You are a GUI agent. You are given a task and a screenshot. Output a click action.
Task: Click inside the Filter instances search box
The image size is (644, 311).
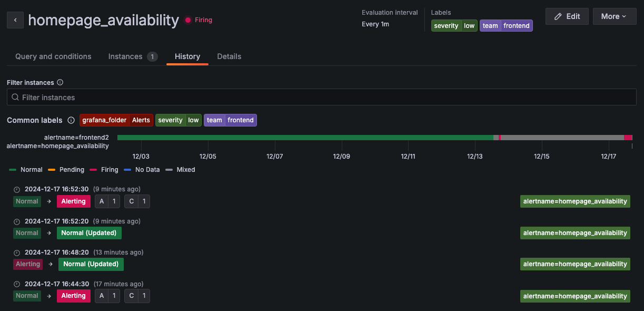click(x=211, y=97)
